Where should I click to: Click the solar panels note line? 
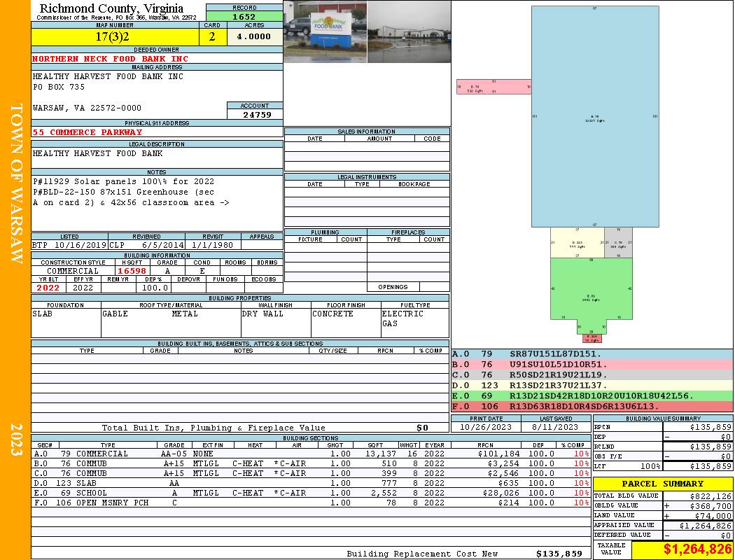click(123, 181)
